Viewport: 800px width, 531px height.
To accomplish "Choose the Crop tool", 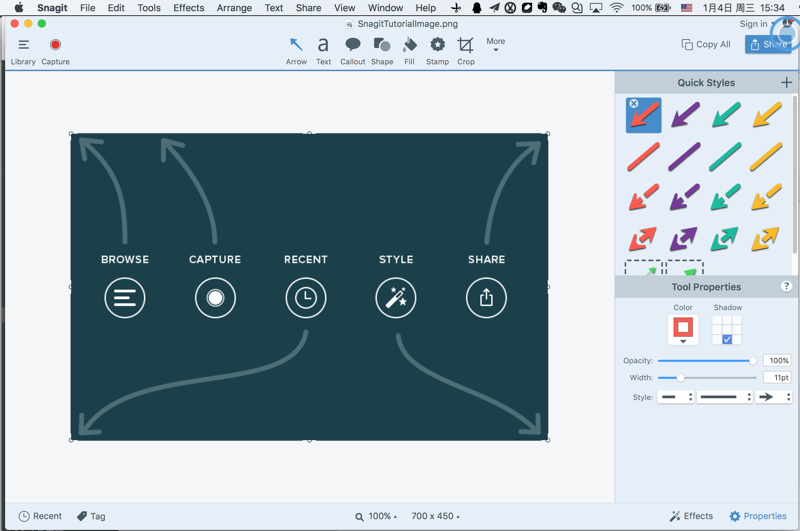I will click(x=466, y=50).
